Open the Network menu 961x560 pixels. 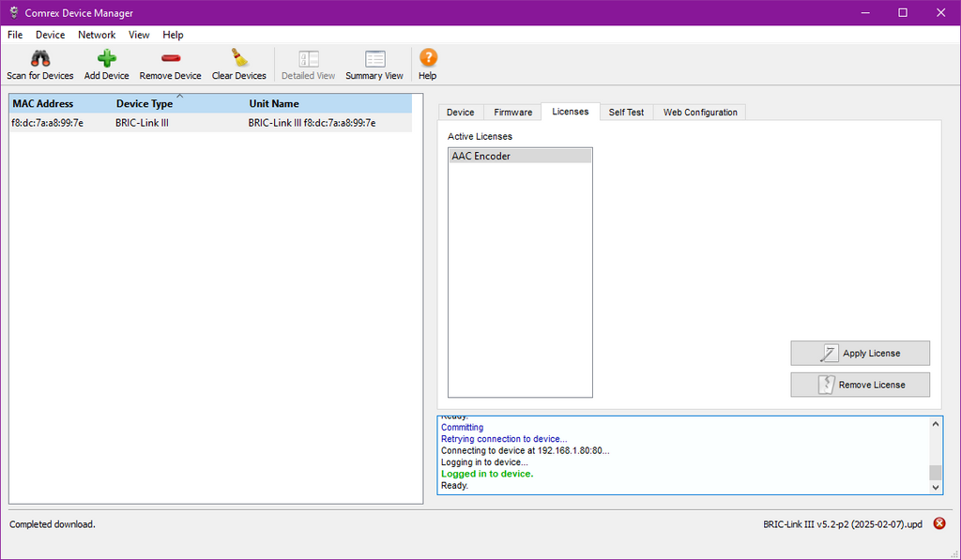[97, 35]
